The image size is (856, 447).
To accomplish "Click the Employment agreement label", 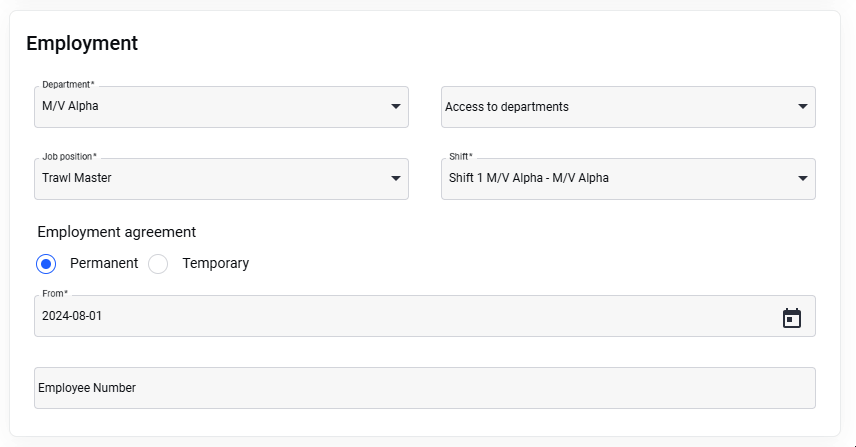I will tap(117, 232).
